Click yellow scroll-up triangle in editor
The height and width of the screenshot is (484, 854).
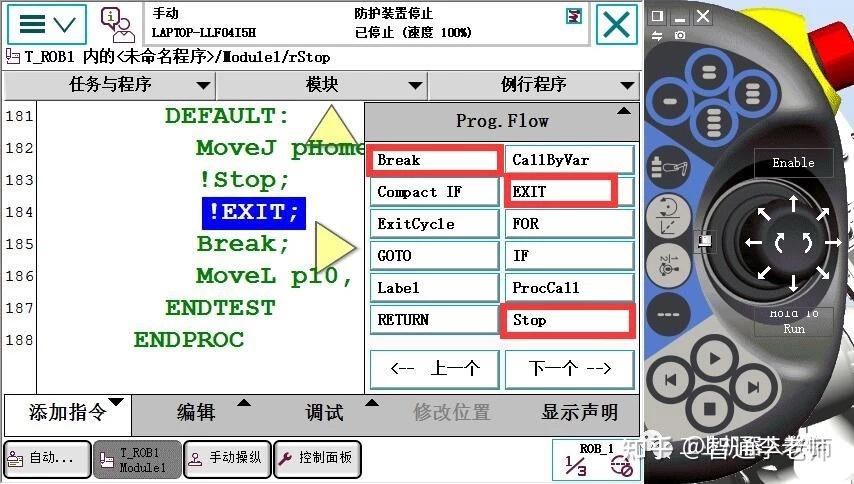click(331, 126)
